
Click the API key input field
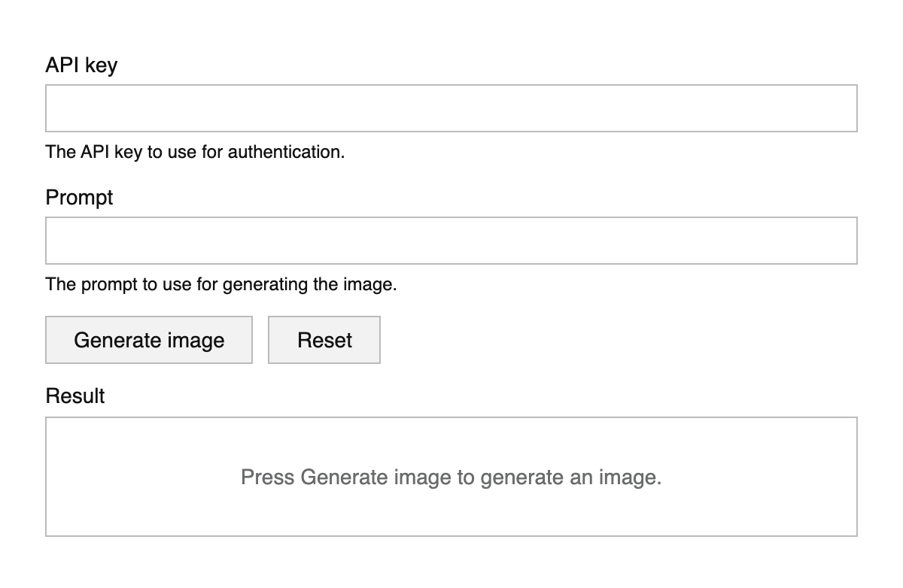point(451,108)
